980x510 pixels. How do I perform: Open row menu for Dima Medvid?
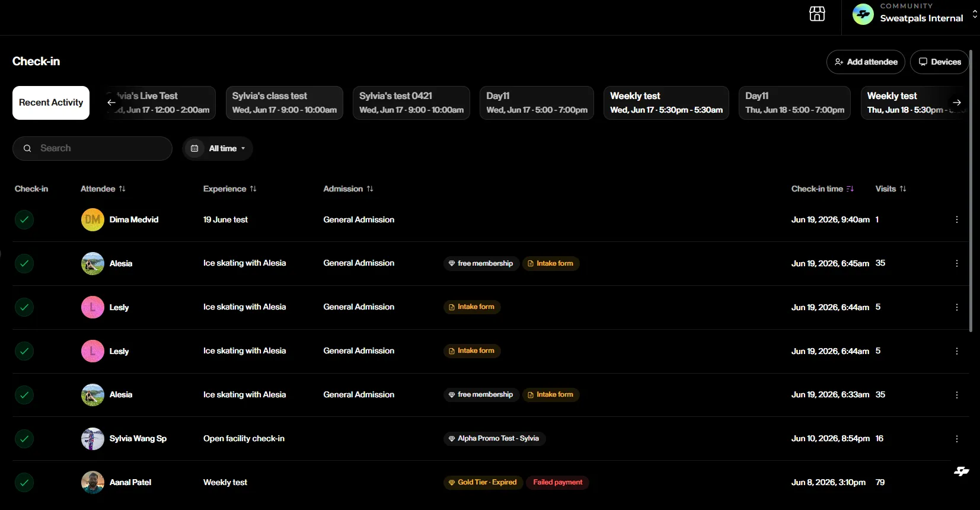[x=957, y=219]
